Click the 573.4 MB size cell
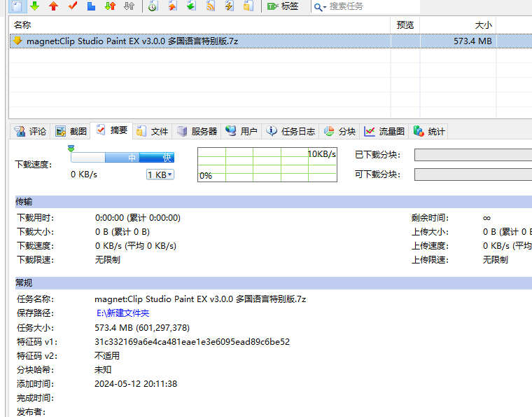Viewport: 532px width, 417px height. click(x=472, y=41)
